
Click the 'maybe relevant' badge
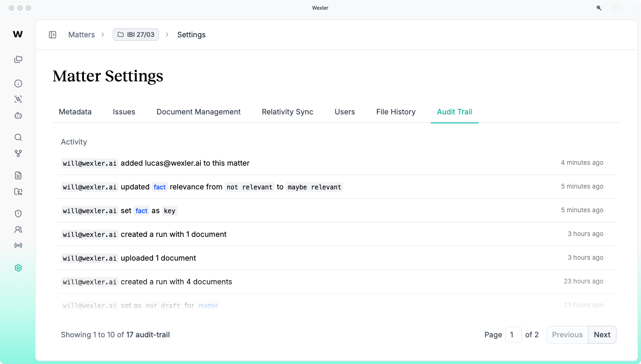[x=315, y=187]
